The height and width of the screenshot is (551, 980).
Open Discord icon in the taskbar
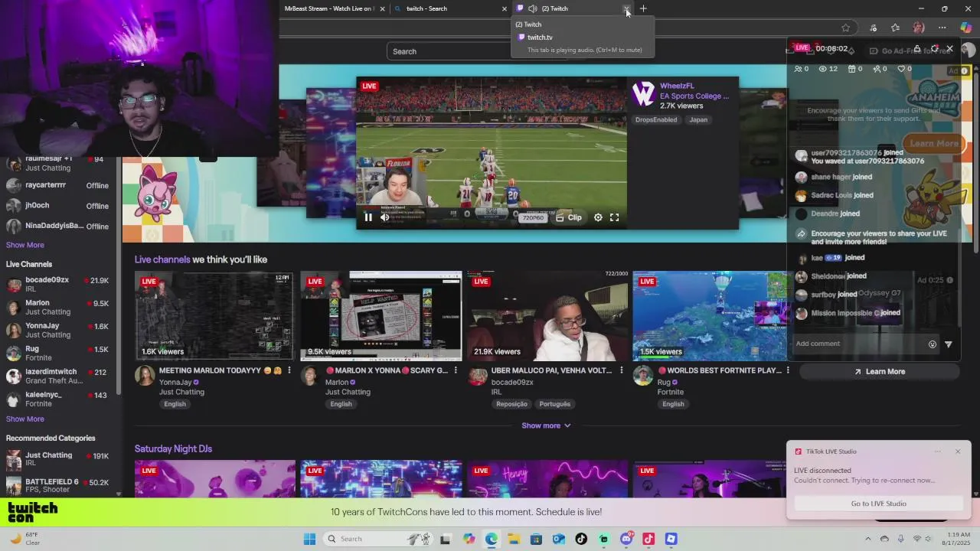(626, 539)
